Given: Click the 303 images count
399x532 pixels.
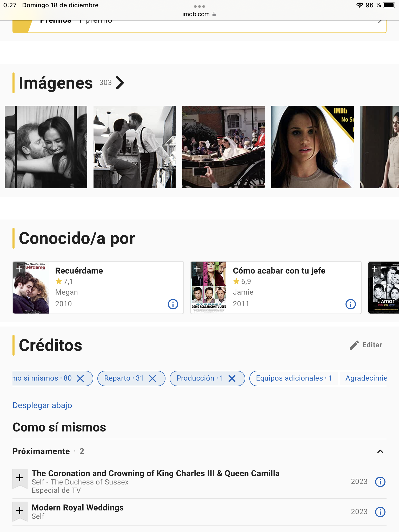Looking at the screenshot, I should pos(105,83).
